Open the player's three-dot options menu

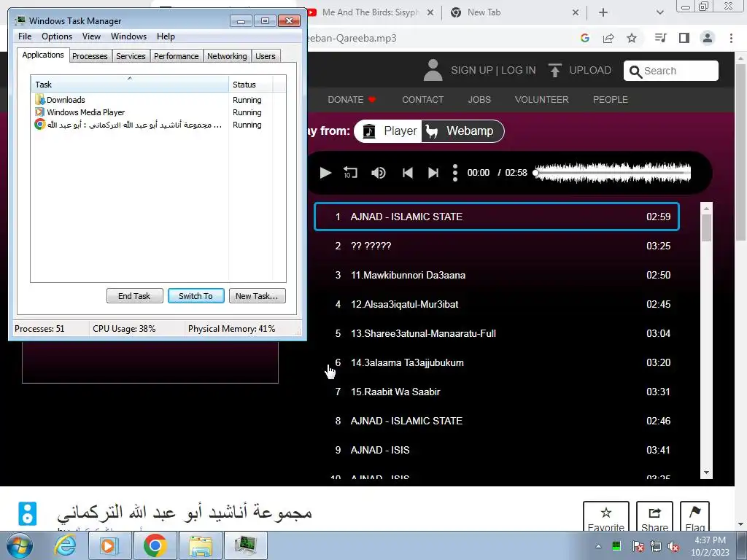[x=455, y=172]
